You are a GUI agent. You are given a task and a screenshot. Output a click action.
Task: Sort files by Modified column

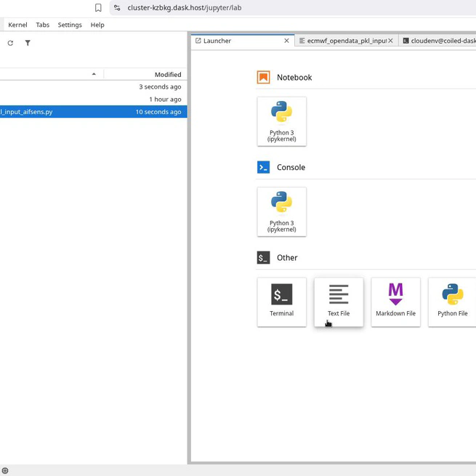point(167,74)
